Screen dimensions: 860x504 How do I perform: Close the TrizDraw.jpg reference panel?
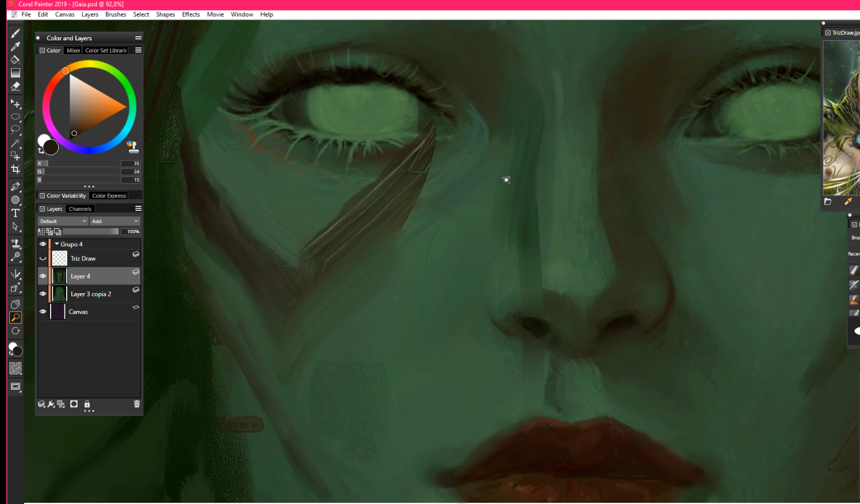pos(828,33)
